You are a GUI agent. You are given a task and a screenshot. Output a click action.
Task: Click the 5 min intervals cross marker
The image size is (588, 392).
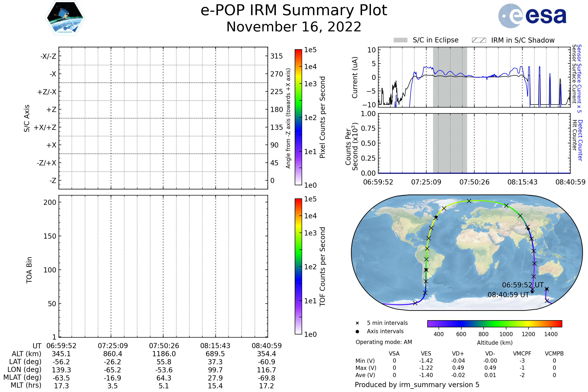pos(357,323)
